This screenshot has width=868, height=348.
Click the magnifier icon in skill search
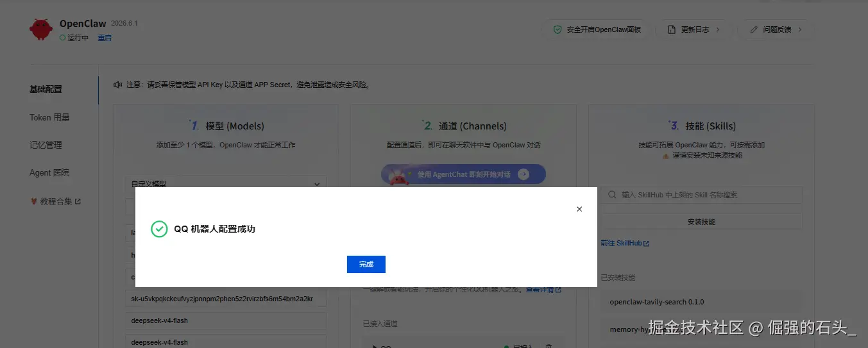[x=612, y=195]
